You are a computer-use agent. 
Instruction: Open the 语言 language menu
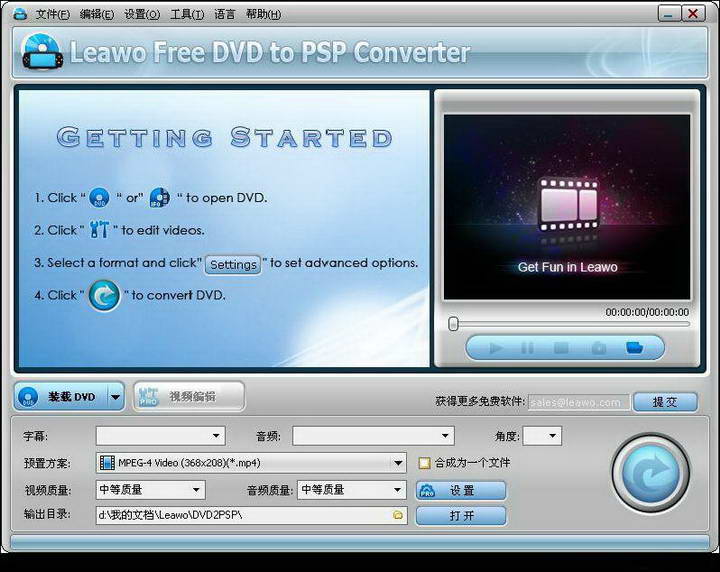point(225,14)
